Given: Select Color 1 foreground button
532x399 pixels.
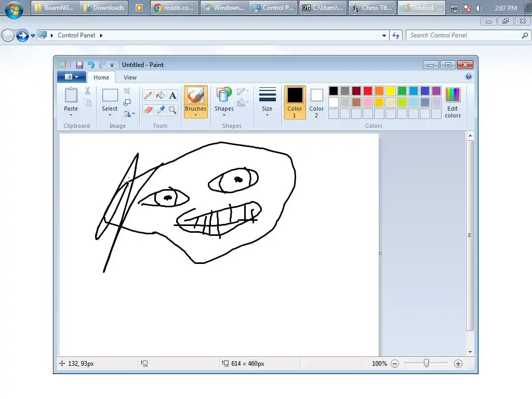Looking at the screenshot, I should 295,102.
